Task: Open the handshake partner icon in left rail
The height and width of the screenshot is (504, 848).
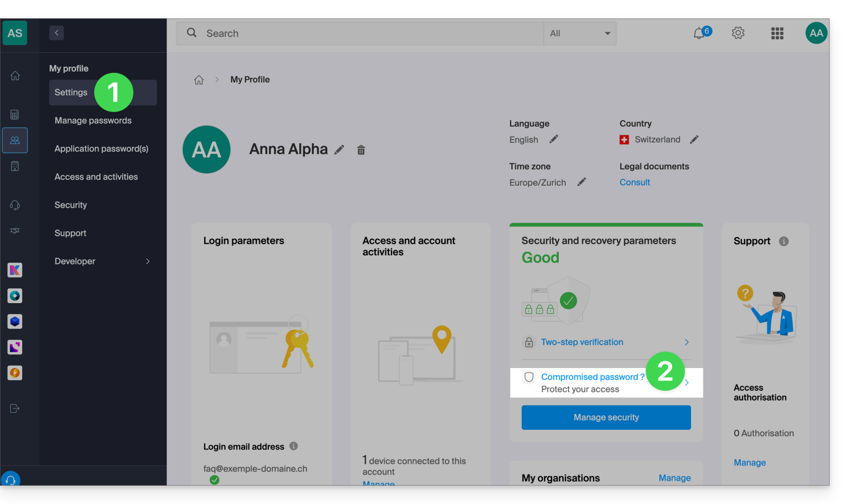Action: (15, 230)
